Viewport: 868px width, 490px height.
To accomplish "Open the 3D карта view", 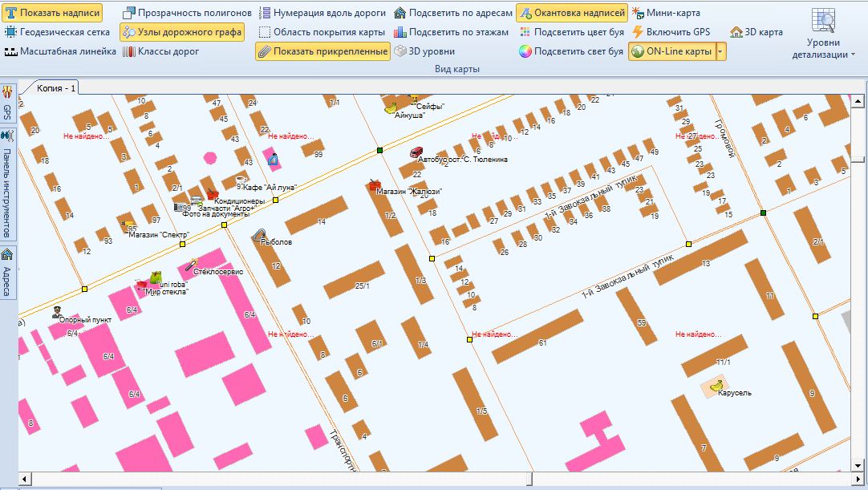I will (x=736, y=32).
